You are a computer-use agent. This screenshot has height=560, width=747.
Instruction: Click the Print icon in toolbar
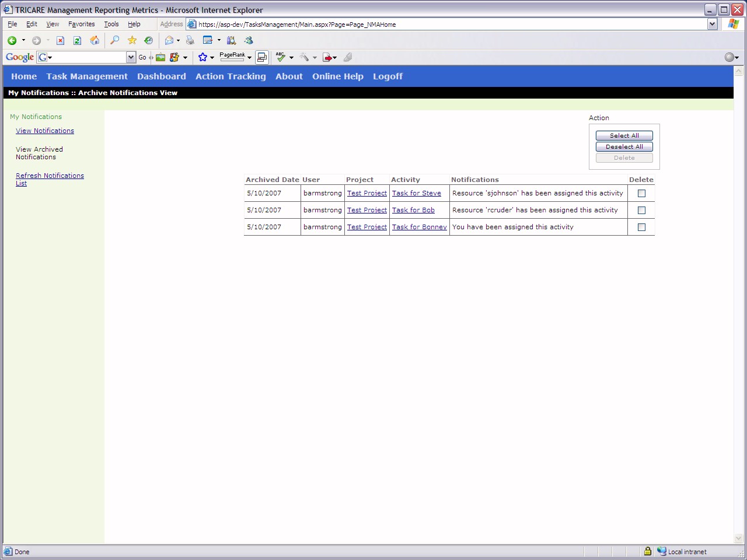190,40
